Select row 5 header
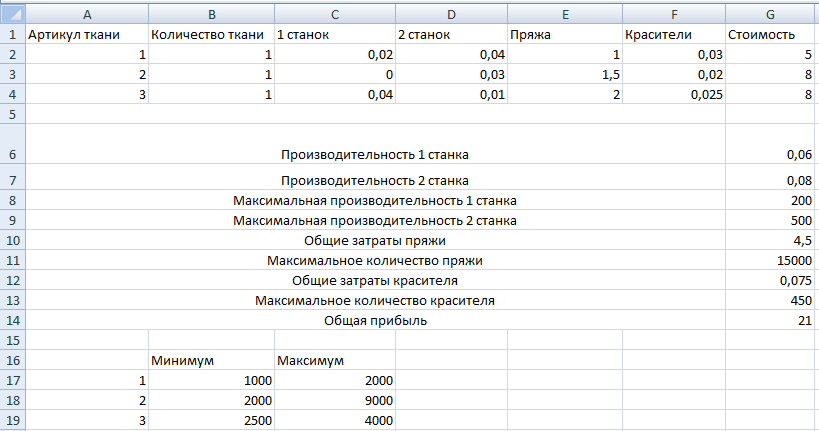This screenshot has width=819, height=431. pos(13,114)
